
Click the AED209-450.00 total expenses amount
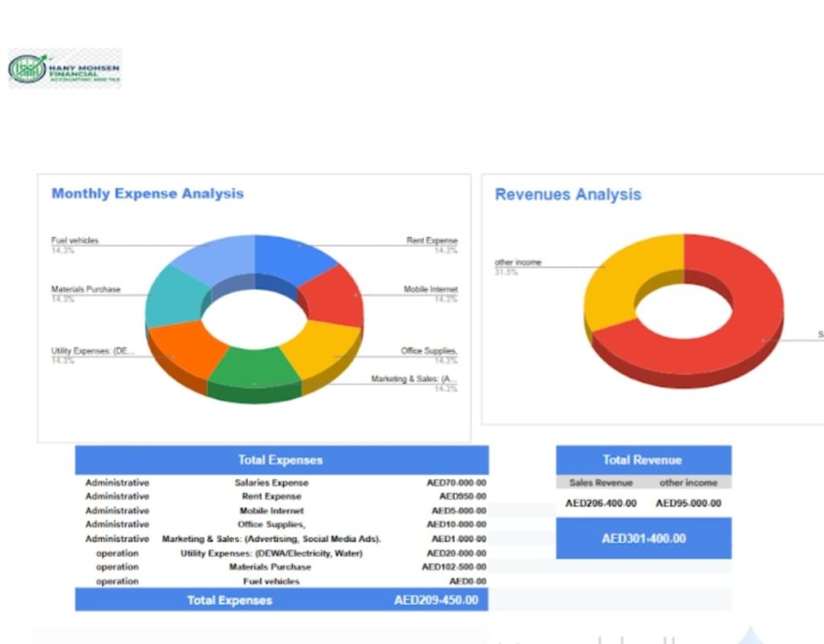[x=435, y=601]
